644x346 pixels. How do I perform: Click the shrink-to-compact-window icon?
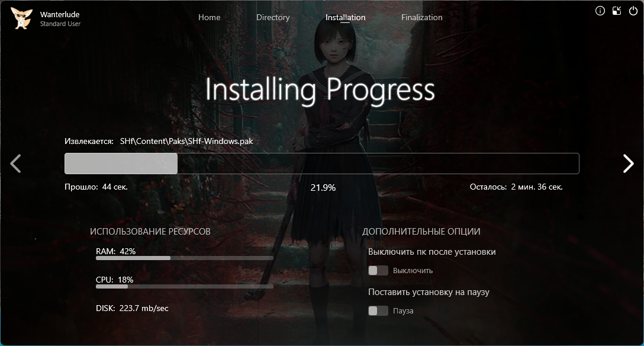(x=617, y=11)
